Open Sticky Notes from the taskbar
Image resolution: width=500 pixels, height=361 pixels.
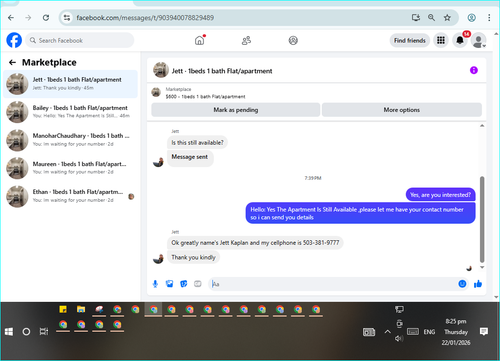coord(63,310)
